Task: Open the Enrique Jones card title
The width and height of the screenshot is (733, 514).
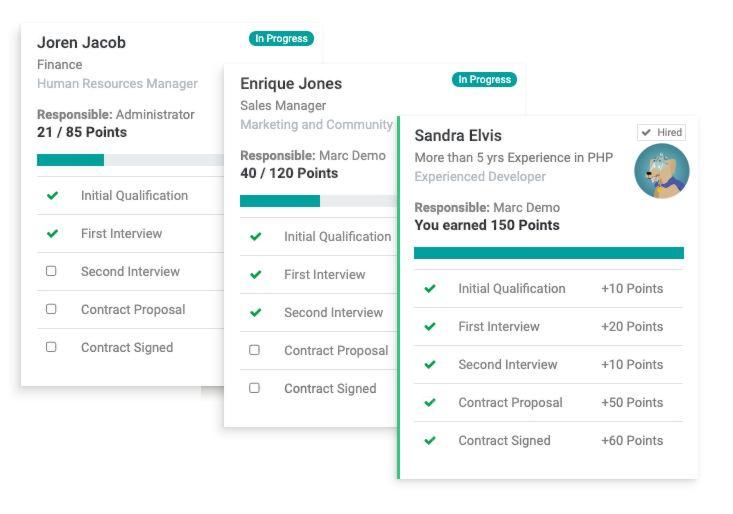Action: point(291,84)
